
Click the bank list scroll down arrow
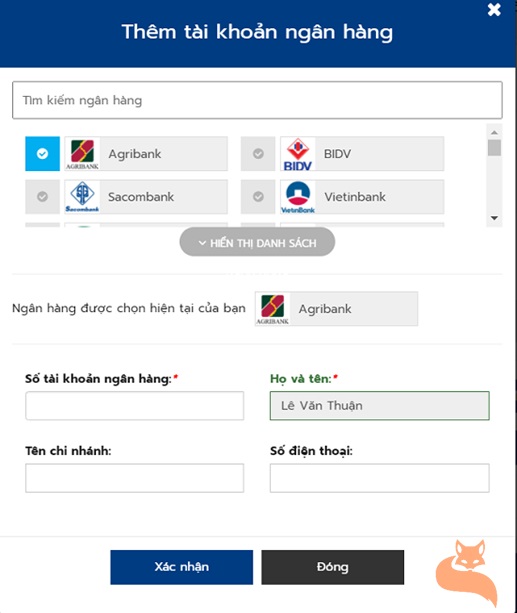[x=494, y=218]
